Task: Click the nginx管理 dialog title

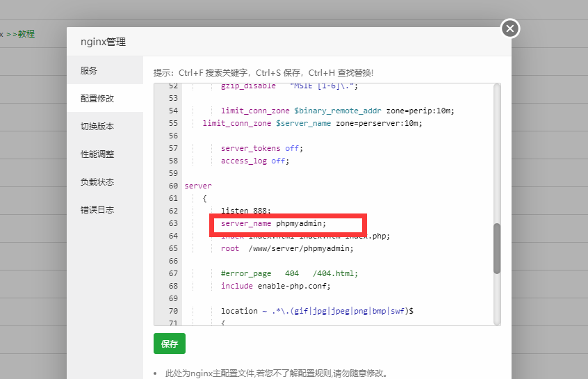Action: [103, 42]
